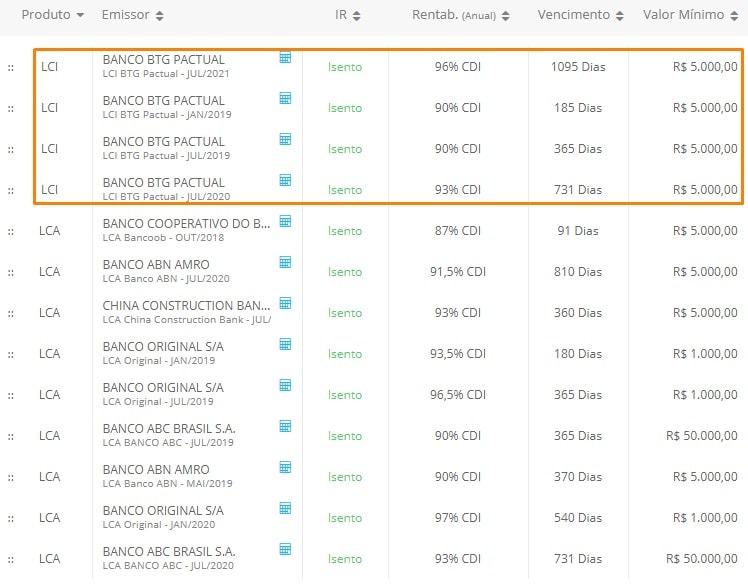Open BANCO ORIGINAL S/A 97% CDI offer

(163, 511)
